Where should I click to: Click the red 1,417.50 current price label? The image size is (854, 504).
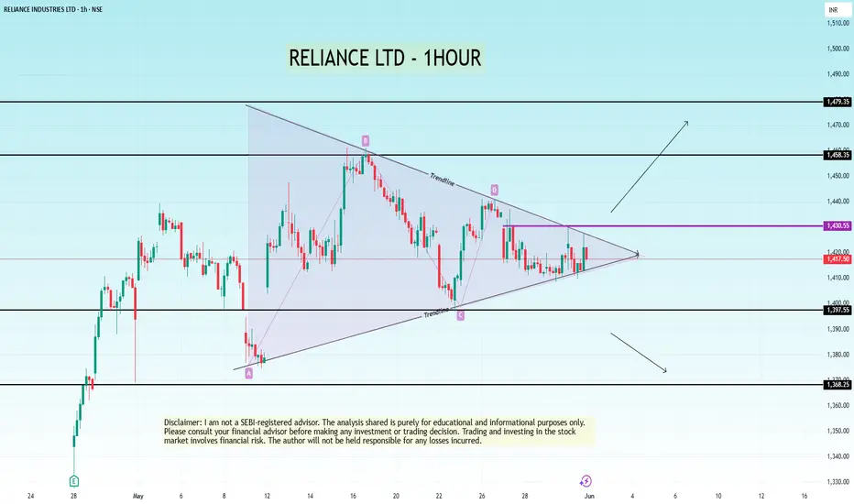point(838,259)
